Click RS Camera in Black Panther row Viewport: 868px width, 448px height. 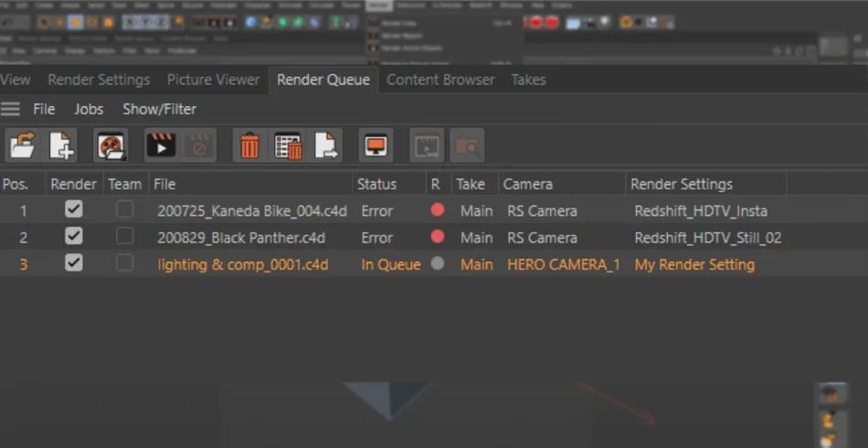pyautogui.click(x=542, y=238)
